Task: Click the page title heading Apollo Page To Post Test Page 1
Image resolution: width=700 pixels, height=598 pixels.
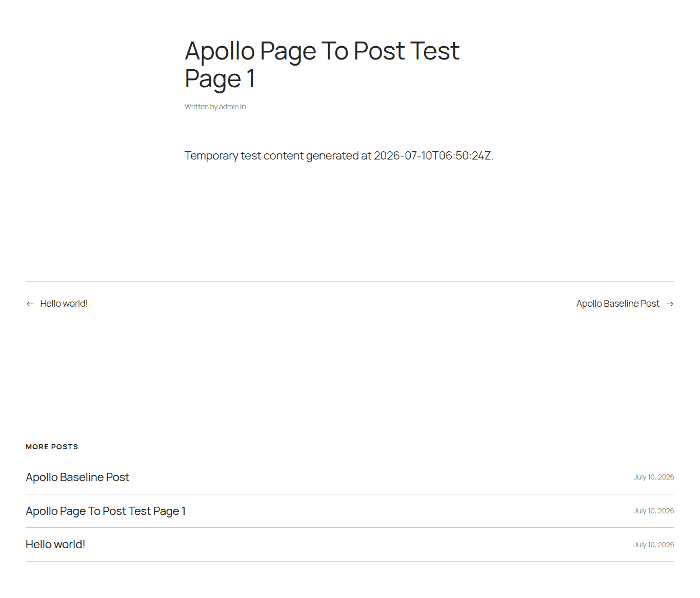Action: (x=322, y=65)
